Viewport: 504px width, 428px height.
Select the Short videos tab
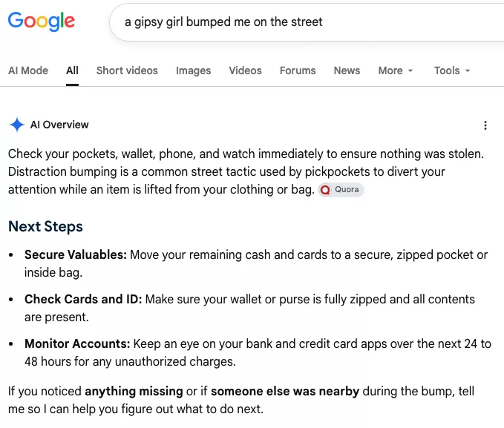pyautogui.click(x=127, y=70)
